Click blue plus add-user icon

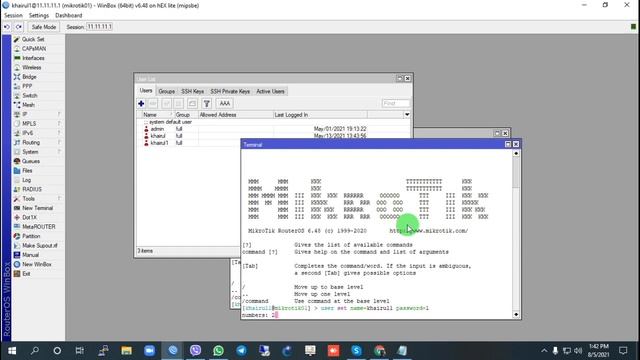click(x=141, y=104)
